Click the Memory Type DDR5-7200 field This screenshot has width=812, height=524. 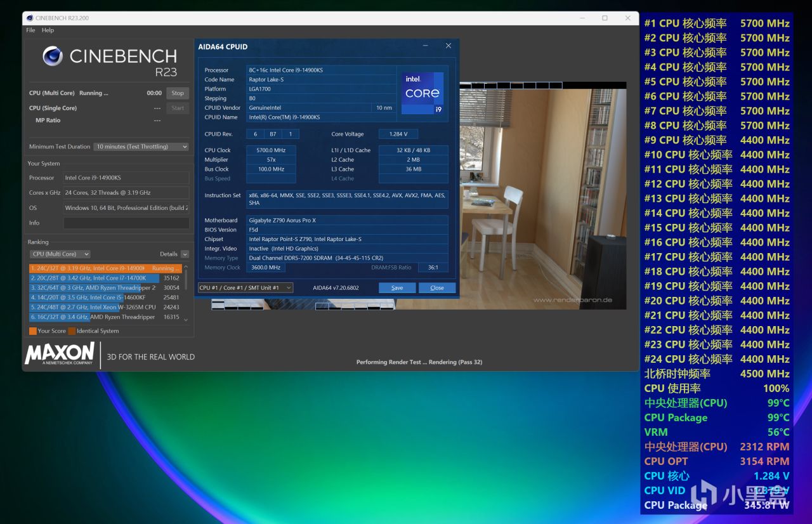click(347, 258)
